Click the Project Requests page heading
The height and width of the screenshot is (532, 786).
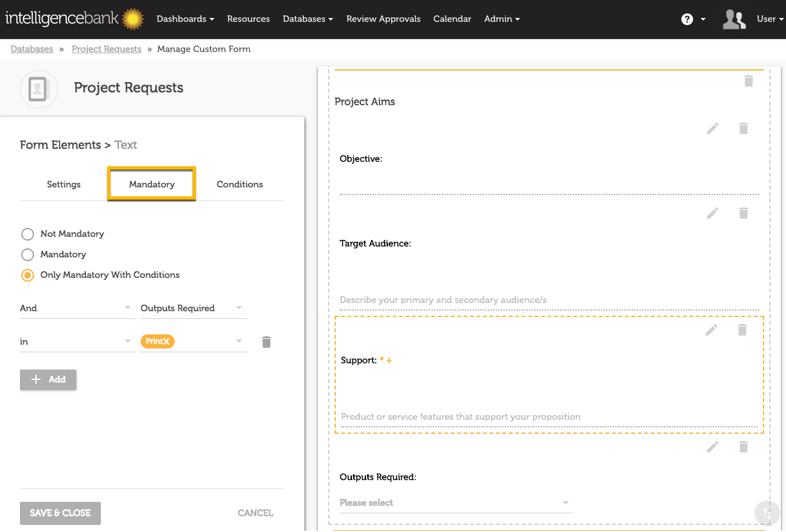(x=128, y=88)
